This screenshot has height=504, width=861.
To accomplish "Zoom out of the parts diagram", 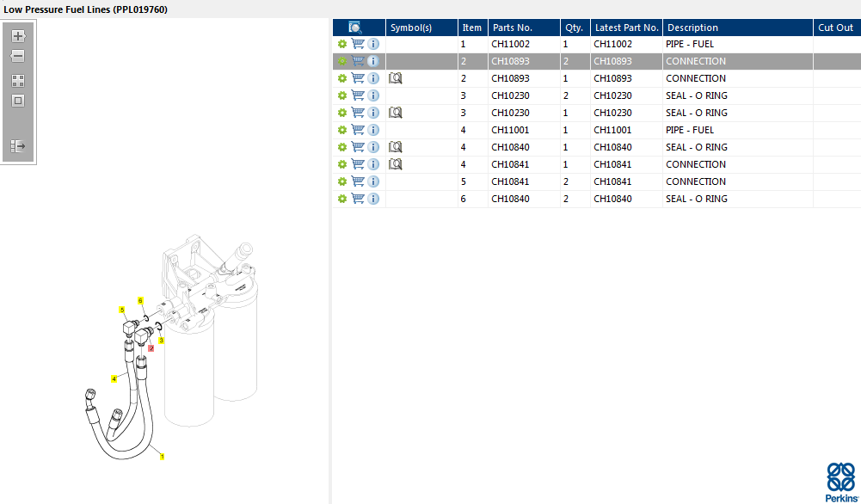I will click(18, 56).
